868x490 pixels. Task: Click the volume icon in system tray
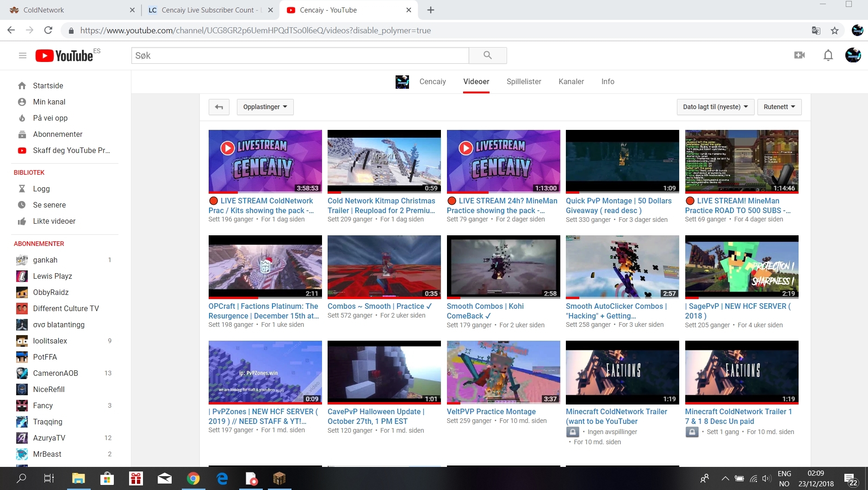[767, 478]
